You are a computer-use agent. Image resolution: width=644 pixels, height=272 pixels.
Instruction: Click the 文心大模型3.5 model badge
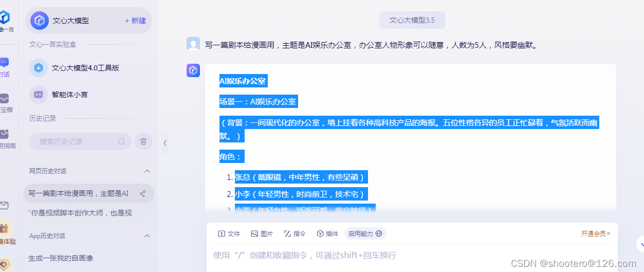(x=412, y=20)
